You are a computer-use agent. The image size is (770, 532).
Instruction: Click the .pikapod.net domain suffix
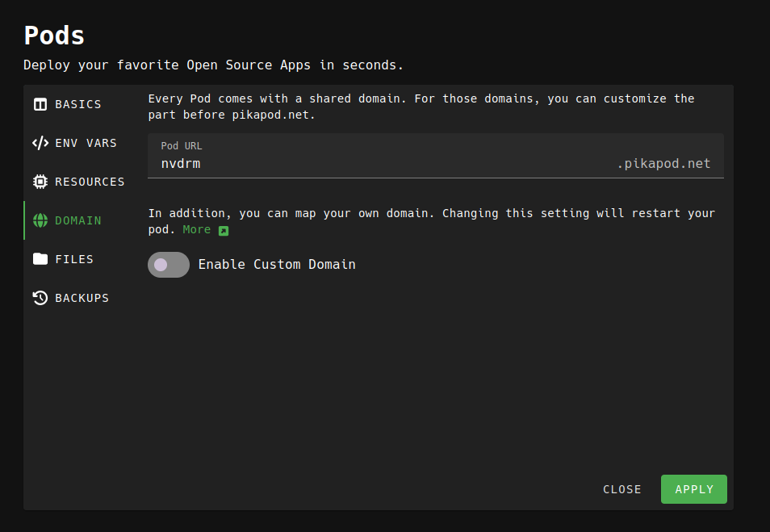coord(663,164)
